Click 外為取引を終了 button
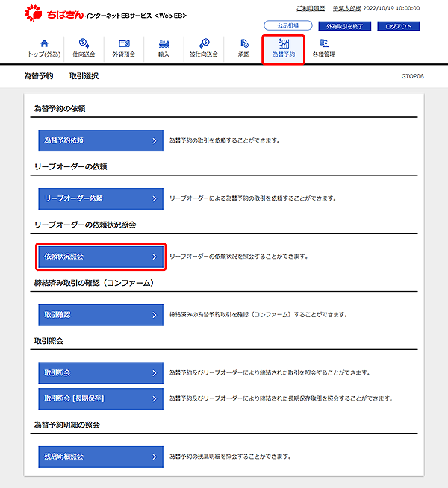This screenshot has width=448, height=488. pyautogui.click(x=345, y=26)
